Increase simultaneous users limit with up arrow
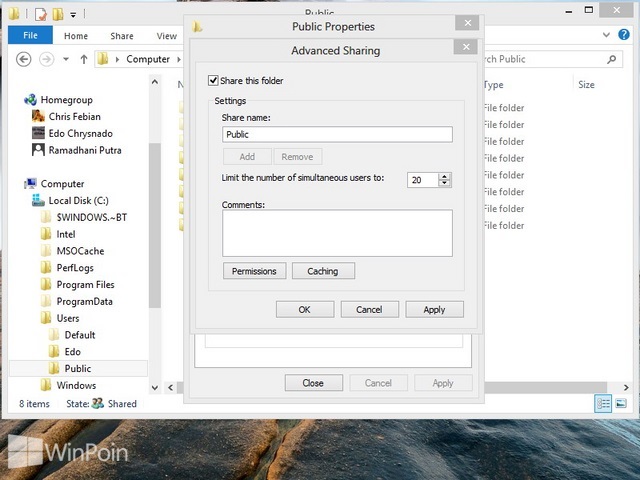 [x=444, y=176]
